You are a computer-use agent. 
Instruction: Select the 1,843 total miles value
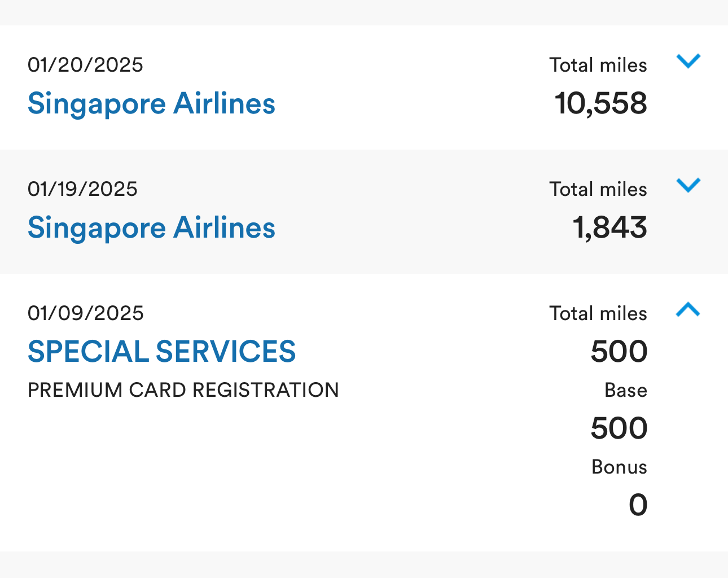click(x=609, y=228)
